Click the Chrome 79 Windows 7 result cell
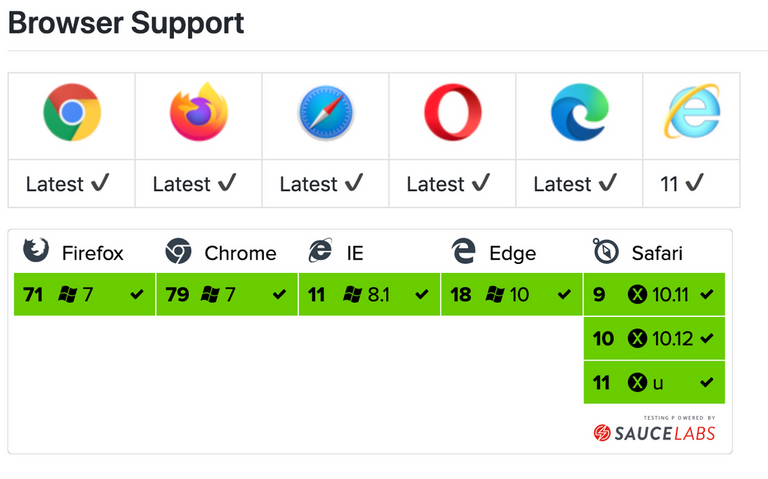 [227, 294]
